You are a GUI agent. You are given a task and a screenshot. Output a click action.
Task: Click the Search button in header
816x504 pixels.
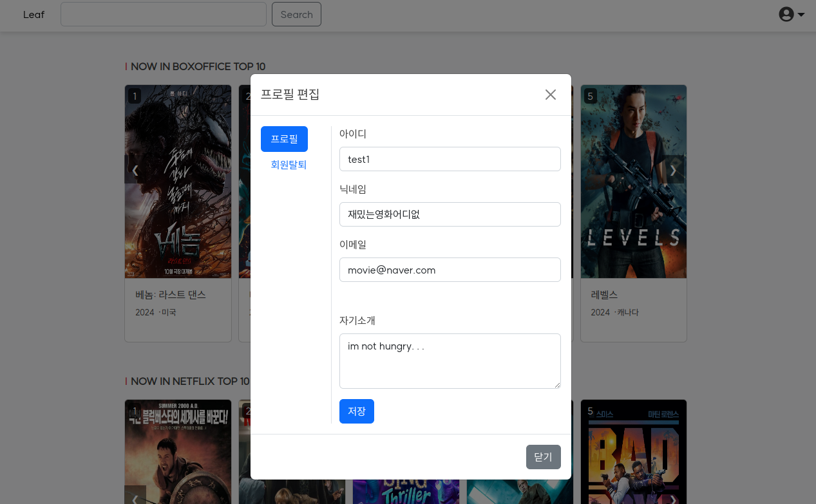(296, 14)
